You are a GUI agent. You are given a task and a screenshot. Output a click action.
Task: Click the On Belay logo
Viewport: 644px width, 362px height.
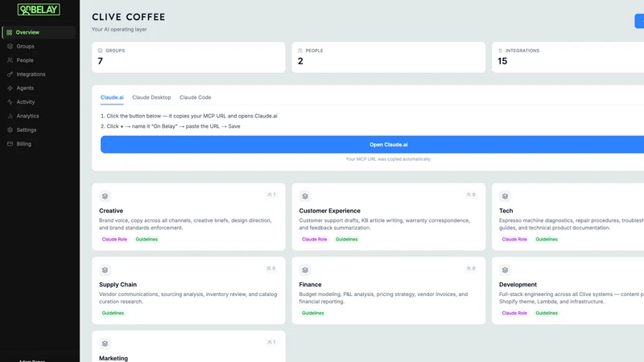(x=39, y=10)
